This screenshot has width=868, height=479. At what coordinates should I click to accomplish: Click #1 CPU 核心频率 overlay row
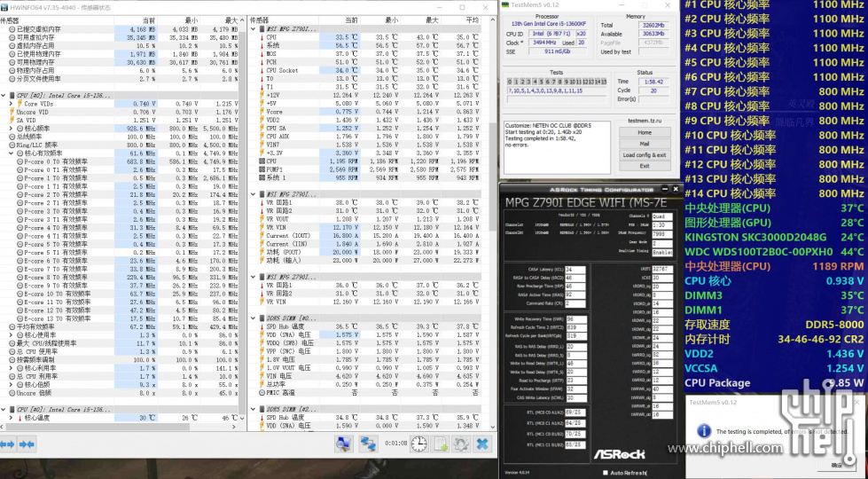point(774,5)
